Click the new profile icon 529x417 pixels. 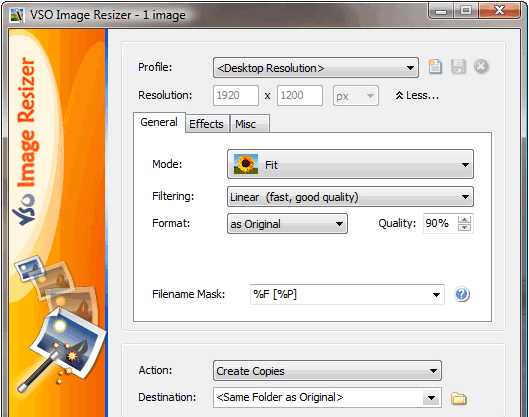(x=435, y=66)
